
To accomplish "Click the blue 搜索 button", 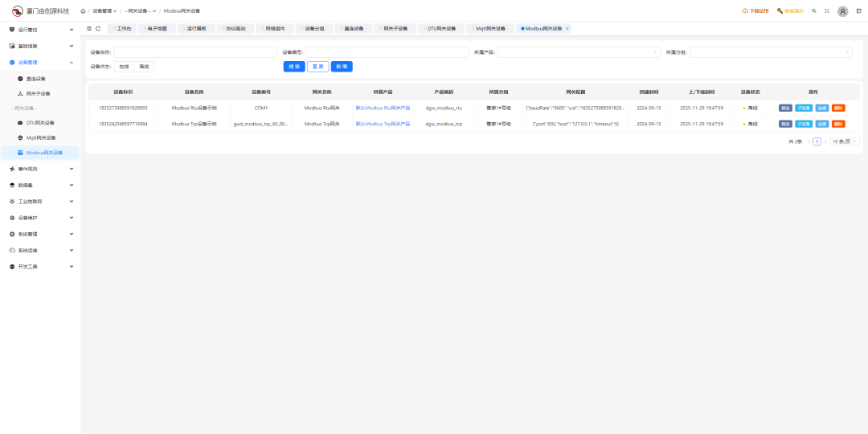I will 294,67.
